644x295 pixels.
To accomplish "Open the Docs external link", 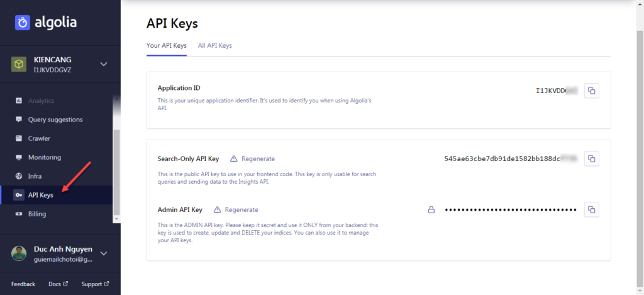I will pos(58,284).
